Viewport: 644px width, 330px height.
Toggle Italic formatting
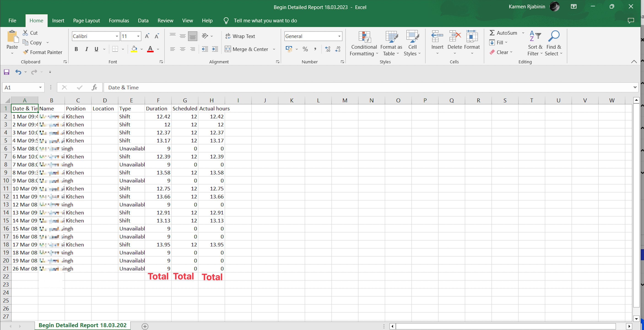pos(86,49)
